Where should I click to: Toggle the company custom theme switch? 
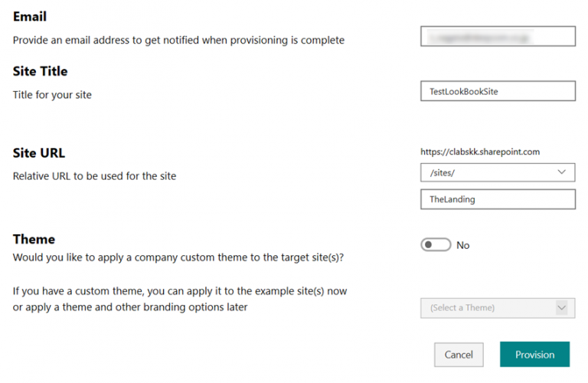coord(436,245)
